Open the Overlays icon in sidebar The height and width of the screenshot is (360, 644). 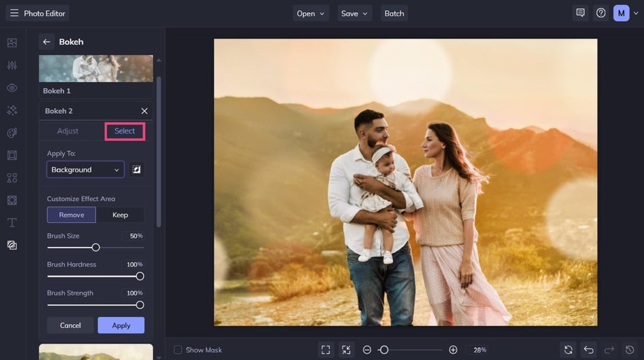tap(12, 245)
